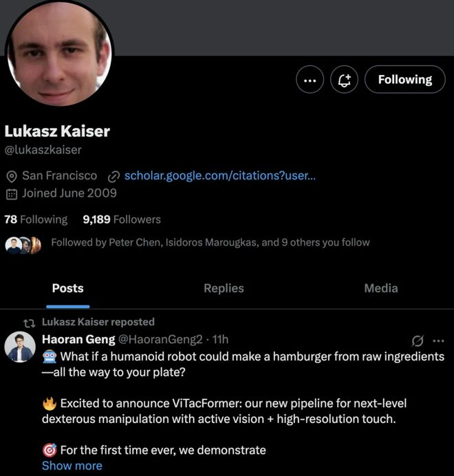Click the calendar joined-date icon
This screenshot has width=454, height=476.
click(x=11, y=193)
